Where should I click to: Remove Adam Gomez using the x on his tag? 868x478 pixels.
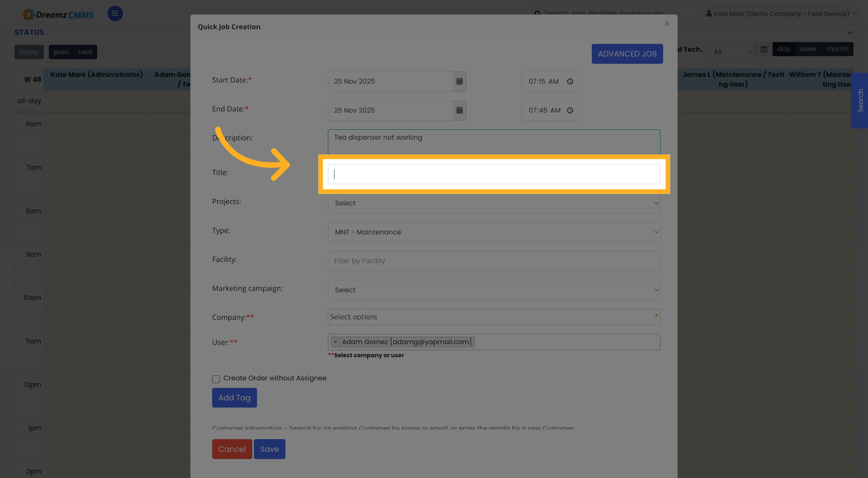coord(335,342)
